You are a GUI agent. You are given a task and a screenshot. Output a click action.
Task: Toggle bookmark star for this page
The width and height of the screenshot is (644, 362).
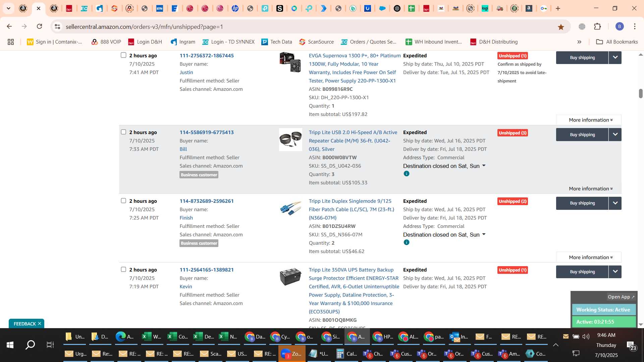(561, 27)
